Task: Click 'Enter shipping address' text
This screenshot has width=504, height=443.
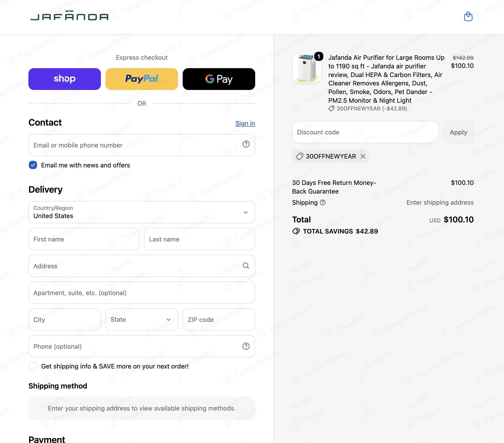Action: (440, 202)
